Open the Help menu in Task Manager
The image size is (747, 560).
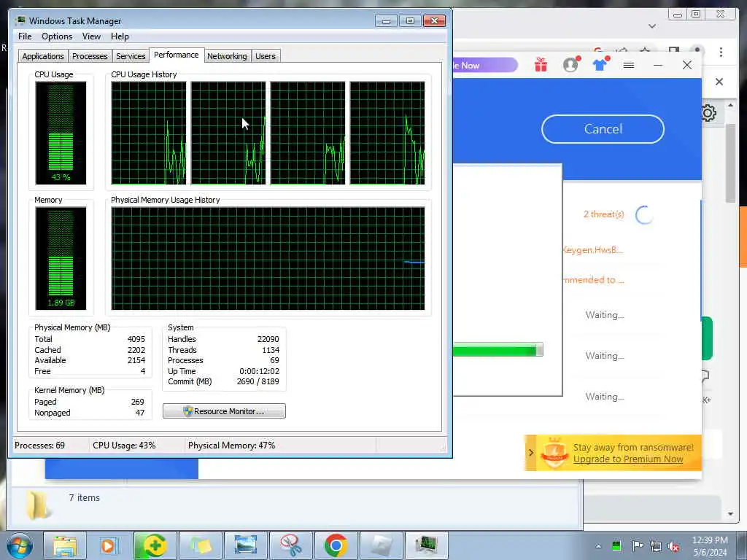(x=120, y=36)
